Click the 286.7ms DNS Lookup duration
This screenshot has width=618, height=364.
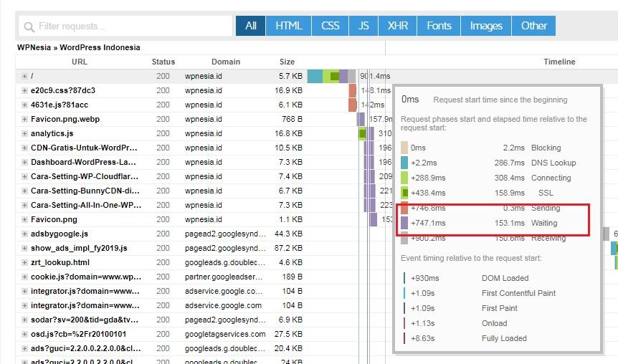coord(510,163)
